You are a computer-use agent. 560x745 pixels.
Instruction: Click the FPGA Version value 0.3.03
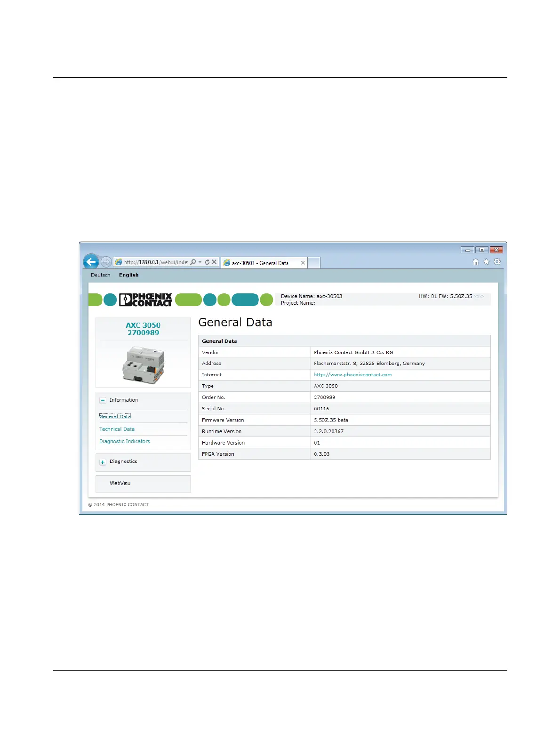point(322,454)
